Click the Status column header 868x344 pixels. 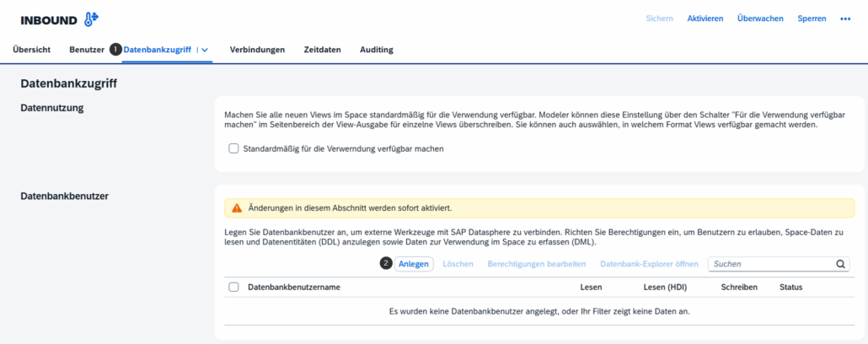[x=791, y=287]
